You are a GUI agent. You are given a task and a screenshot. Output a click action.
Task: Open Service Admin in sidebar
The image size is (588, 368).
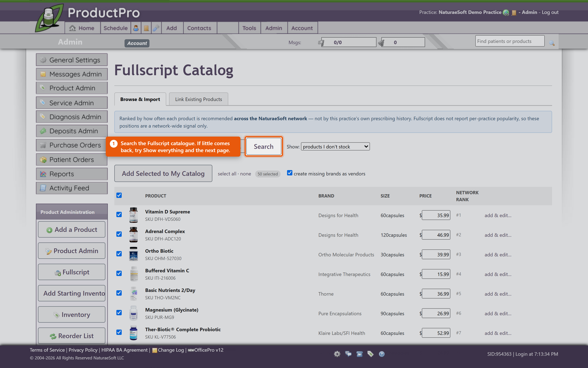pos(72,103)
